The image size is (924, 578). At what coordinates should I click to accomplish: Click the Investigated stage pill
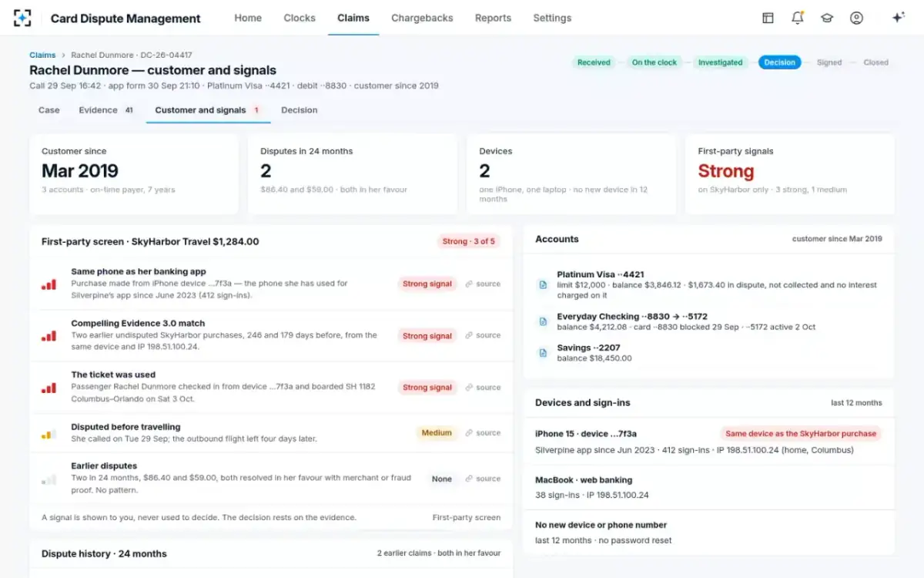tap(721, 62)
